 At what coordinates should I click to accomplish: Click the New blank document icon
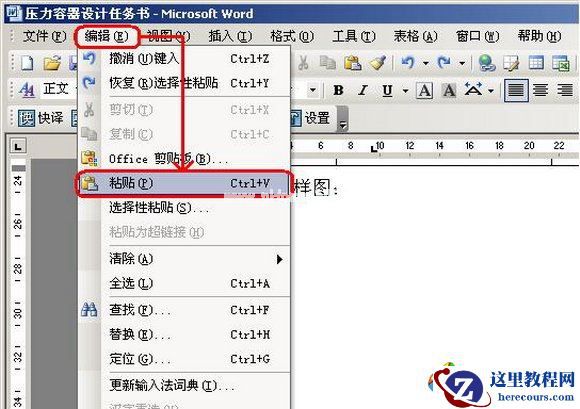27,63
